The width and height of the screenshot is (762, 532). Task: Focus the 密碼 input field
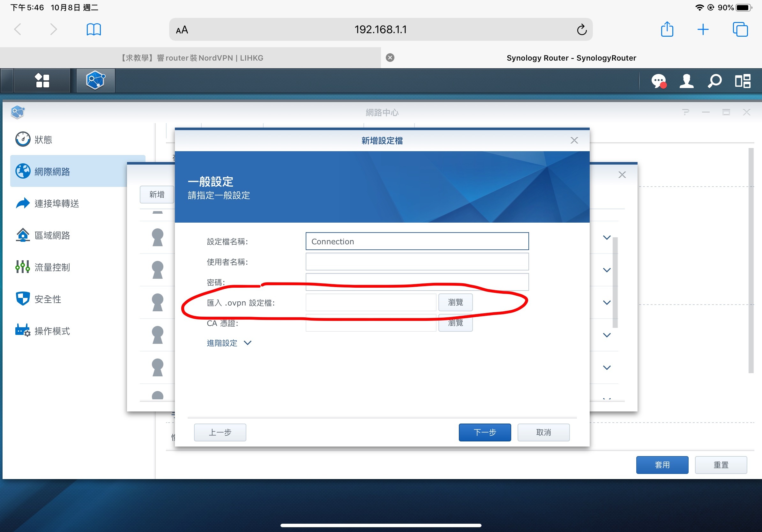pos(417,282)
